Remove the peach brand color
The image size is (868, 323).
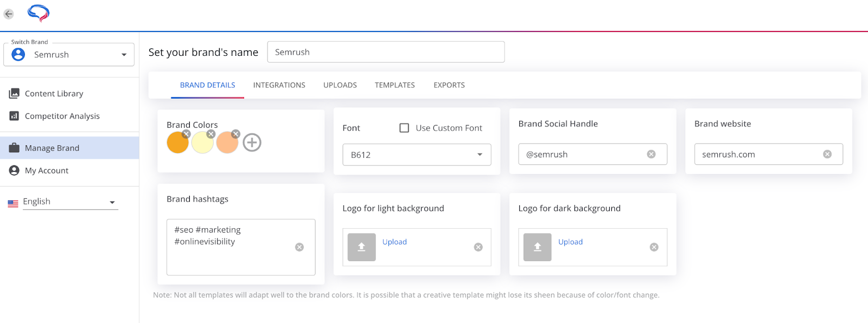click(235, 134)
